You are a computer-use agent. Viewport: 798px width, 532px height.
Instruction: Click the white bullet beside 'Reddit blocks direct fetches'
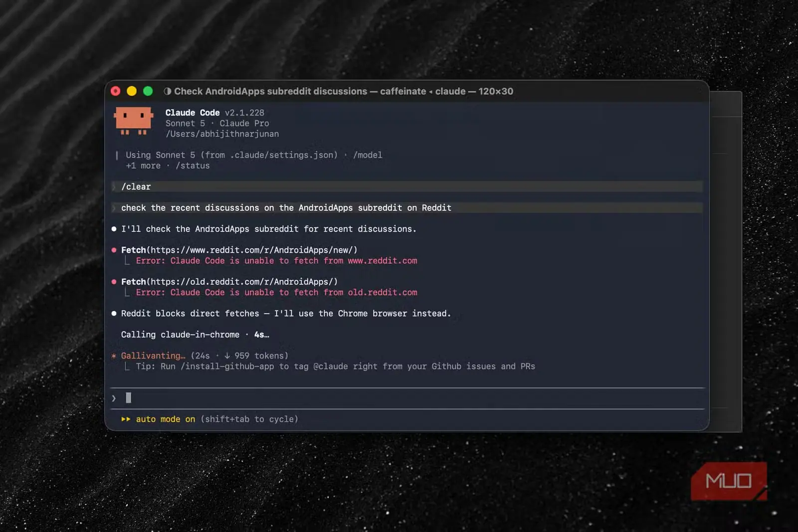coord(114,314)
